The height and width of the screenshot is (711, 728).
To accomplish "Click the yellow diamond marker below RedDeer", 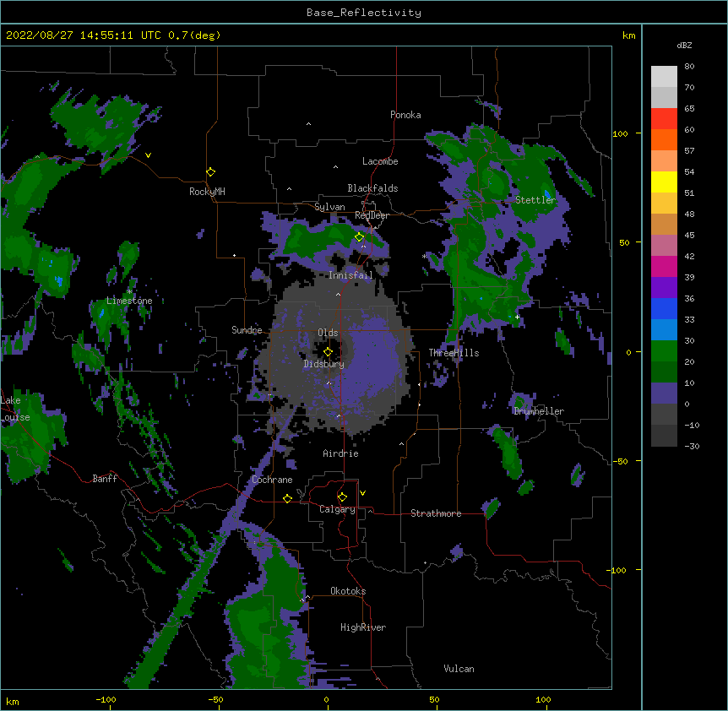I will pyautogui.click(x=360, y=237).
